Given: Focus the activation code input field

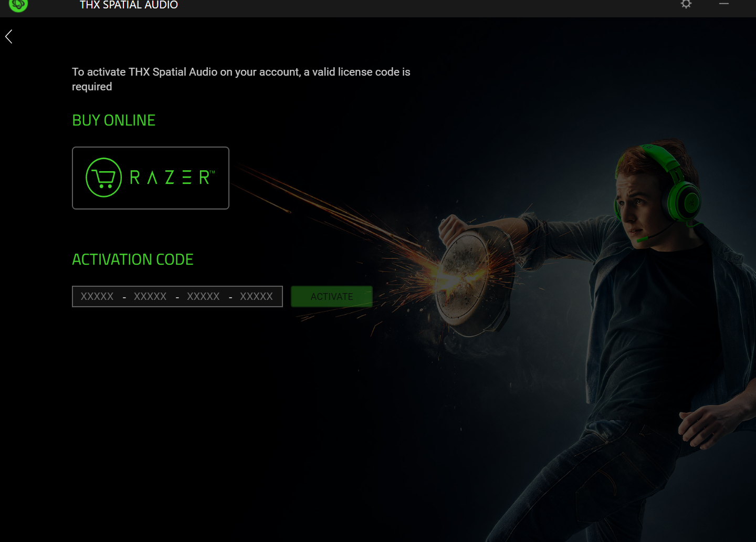Looking at the screenshot, I should (177, 297).
